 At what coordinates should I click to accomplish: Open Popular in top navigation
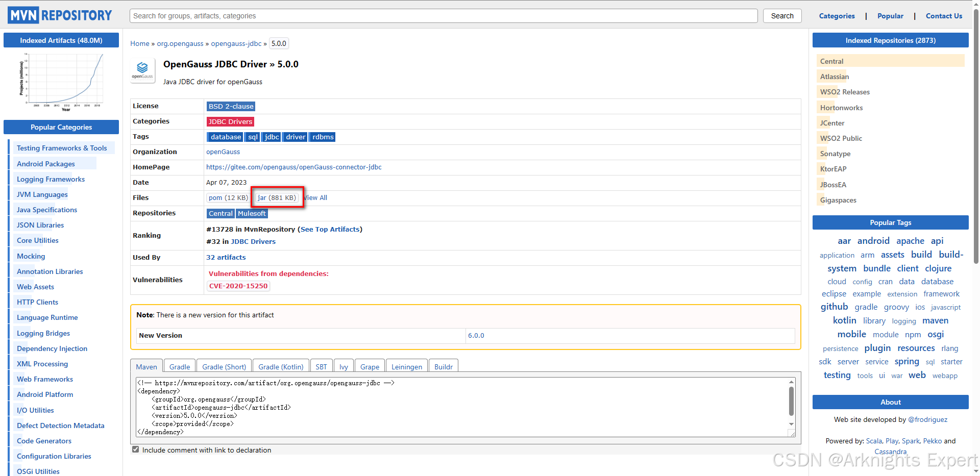890,16
